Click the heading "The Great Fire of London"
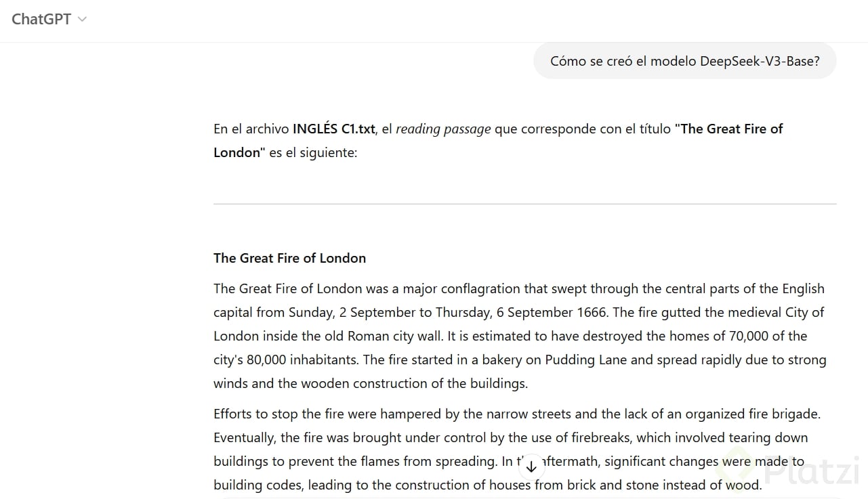The width and height of the screenshot is (868, 499). point(289,258)
